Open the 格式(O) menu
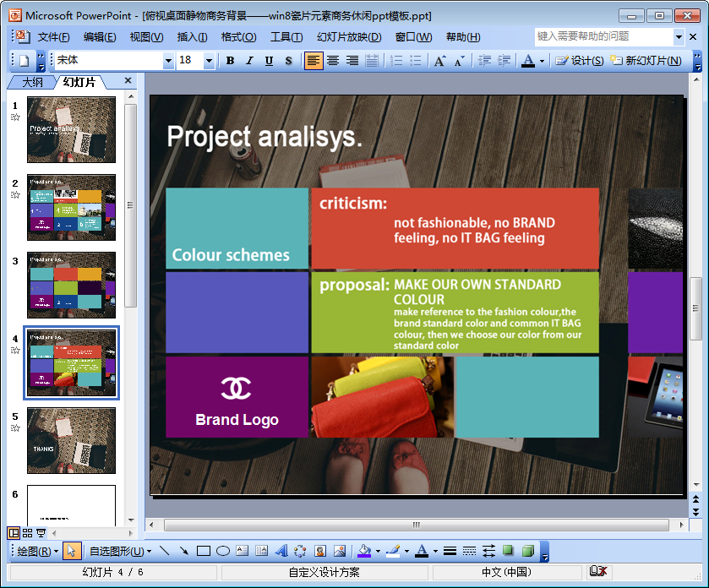Image resolution: width=709 pixels, height=588 pixels. 239,37
